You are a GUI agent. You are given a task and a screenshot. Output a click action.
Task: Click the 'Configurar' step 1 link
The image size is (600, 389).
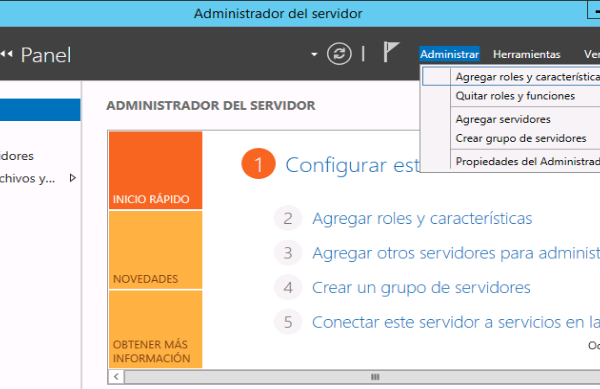coord(353,165)
